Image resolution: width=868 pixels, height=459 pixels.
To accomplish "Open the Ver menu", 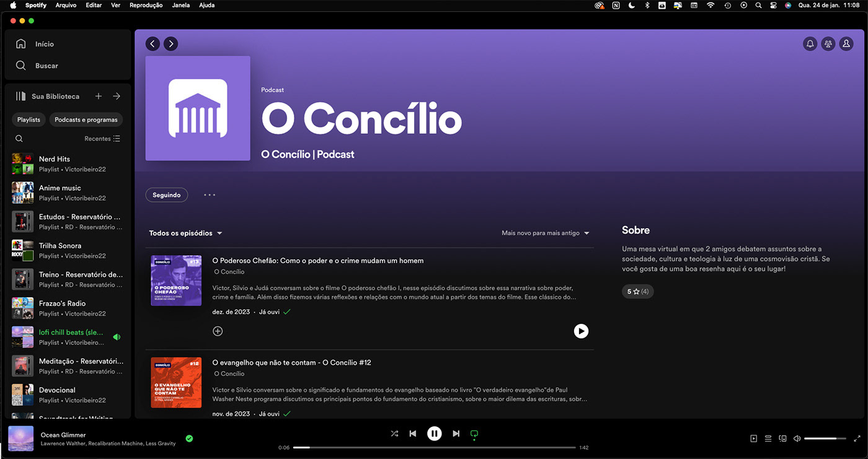I will coord(115,5).
